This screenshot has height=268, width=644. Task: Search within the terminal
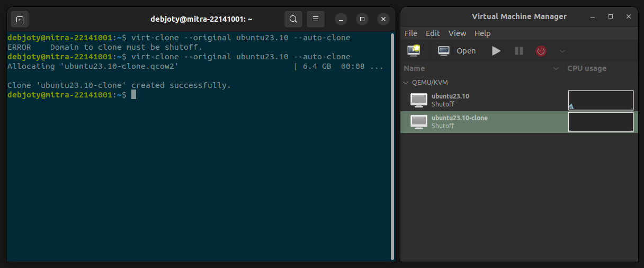[x=293, y=20]
